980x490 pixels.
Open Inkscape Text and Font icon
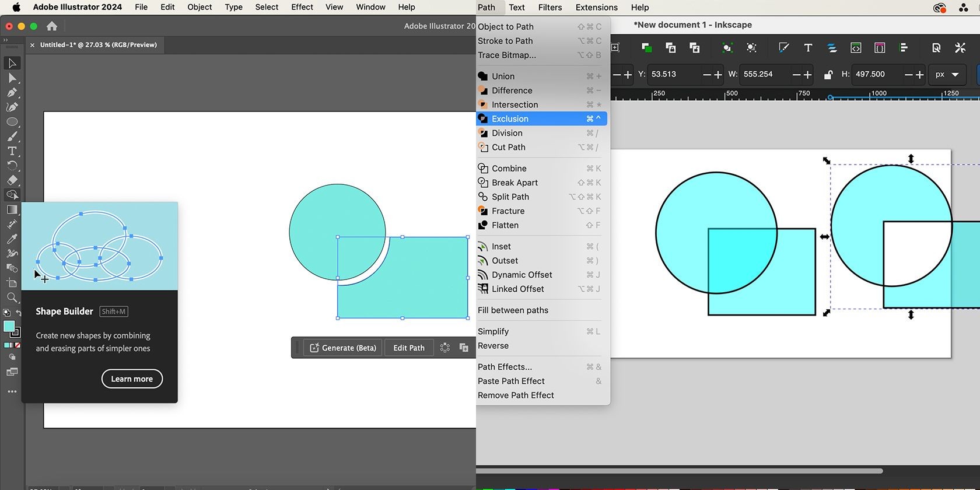click(x=808, y=48)
